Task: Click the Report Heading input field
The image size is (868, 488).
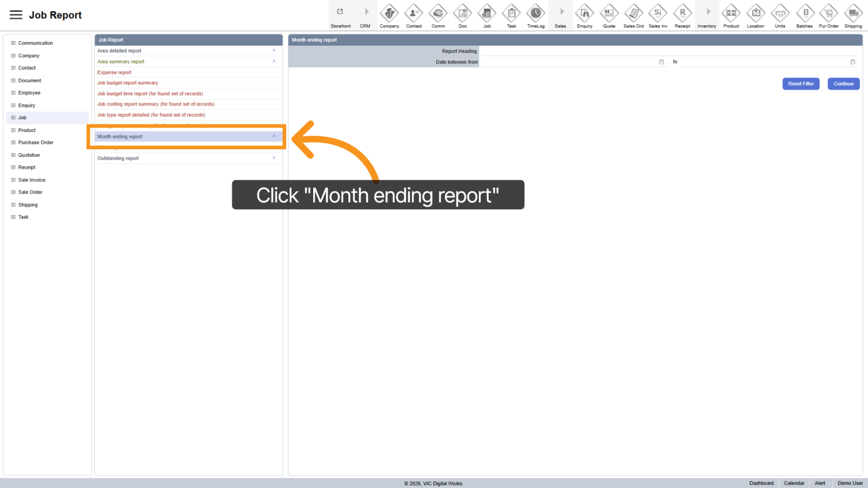Action: 669,51
